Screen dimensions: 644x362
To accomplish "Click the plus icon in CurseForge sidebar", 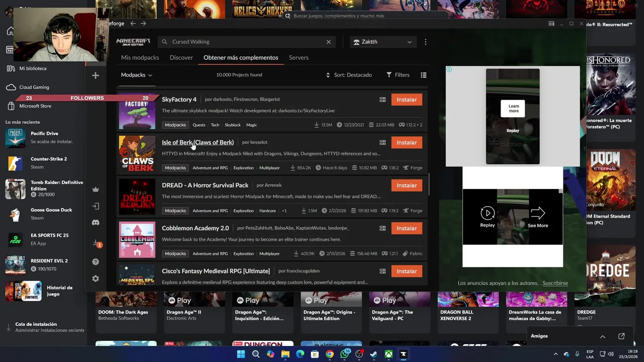I will [x=96, y=75].
